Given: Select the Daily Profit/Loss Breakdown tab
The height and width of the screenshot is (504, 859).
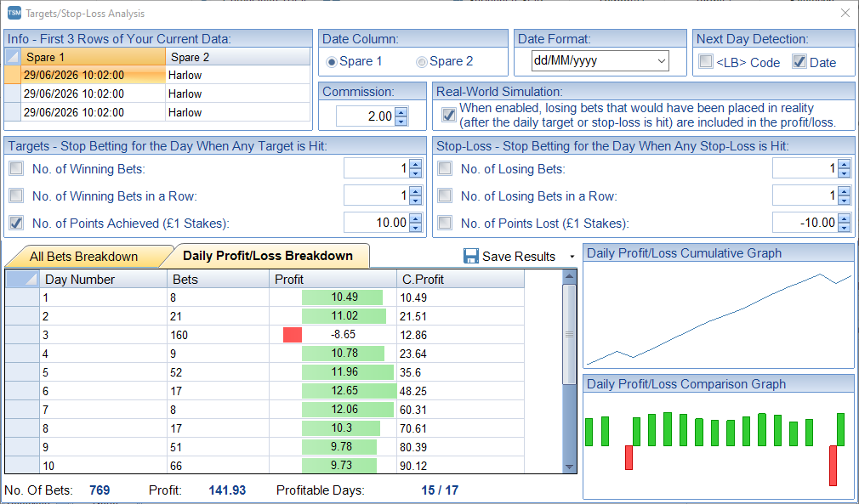Looking at the screenshot, I should point(268,256).
